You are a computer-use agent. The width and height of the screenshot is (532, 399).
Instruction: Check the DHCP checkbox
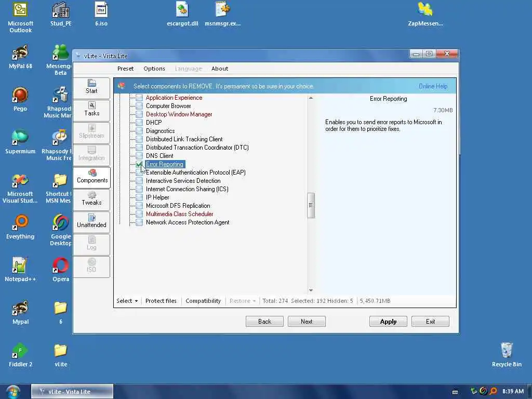139,123
